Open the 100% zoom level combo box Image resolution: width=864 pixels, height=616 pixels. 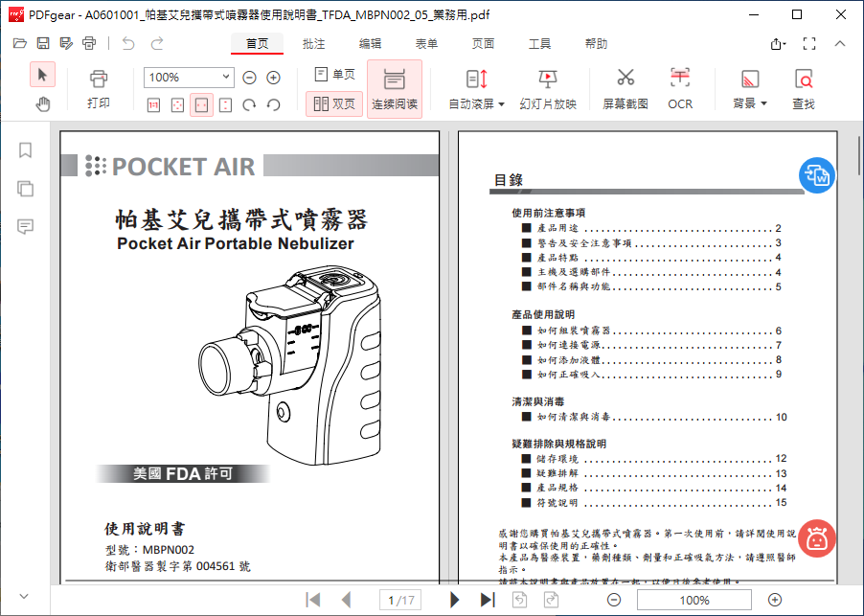(189, 78)
